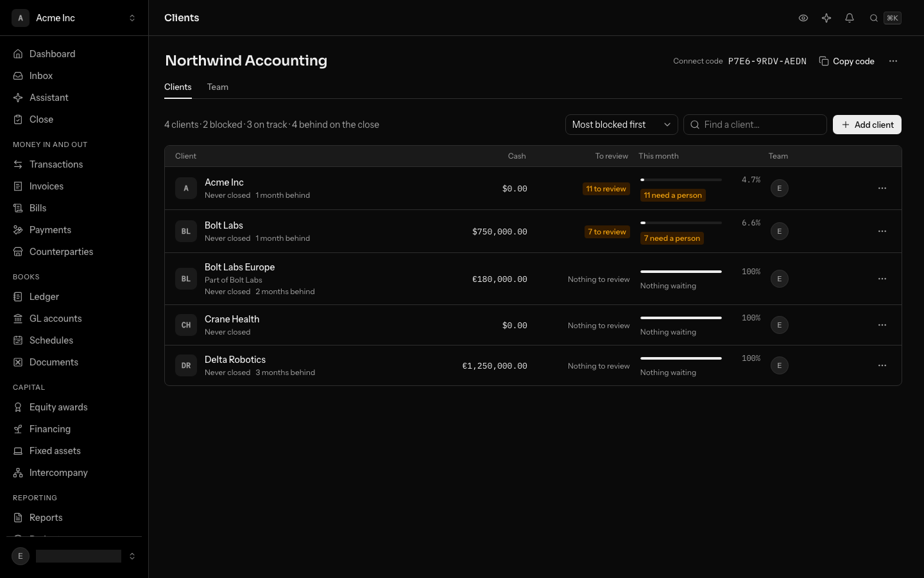Click the Bills receipt icon
This screenshot has height=578, width=924.
pos(18,208)
